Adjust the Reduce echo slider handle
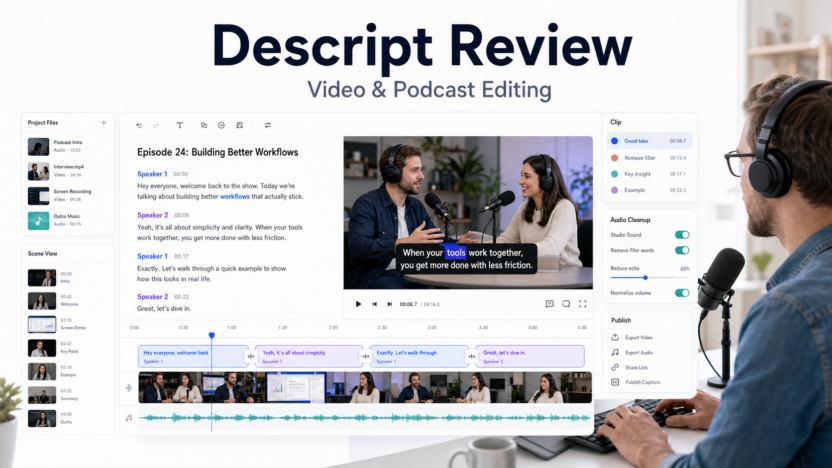The height and width of the screenshot is (468, 832). tap(645, 278)
